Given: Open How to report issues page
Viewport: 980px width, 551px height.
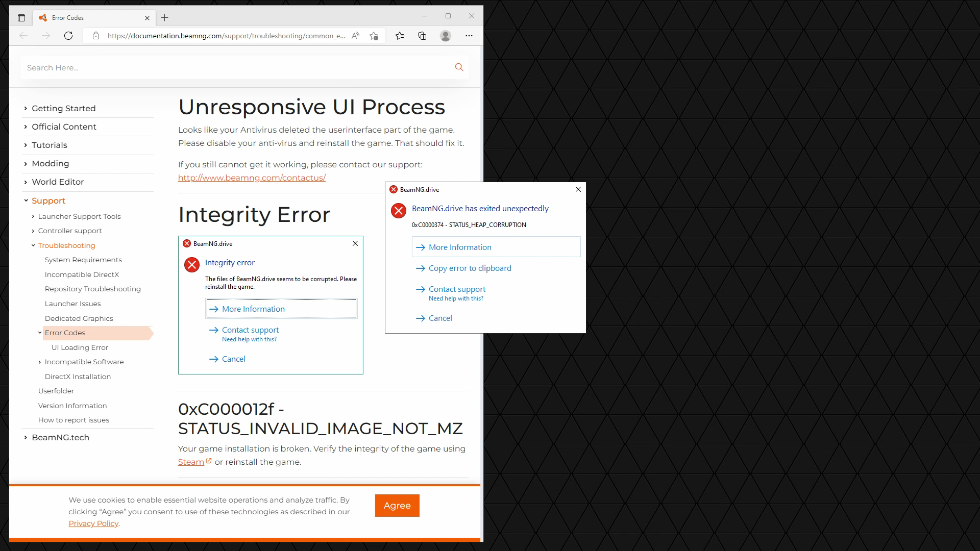Looking at the screenshot, I should pyautogui.click(x=73, y=420).
